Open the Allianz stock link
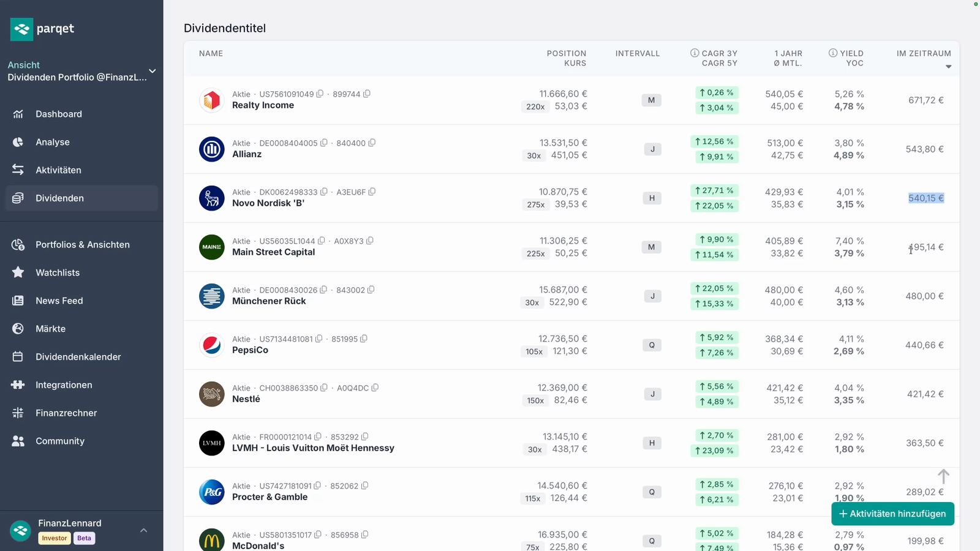The width and height of the screenshot is (980, 551). coord(247,154)
